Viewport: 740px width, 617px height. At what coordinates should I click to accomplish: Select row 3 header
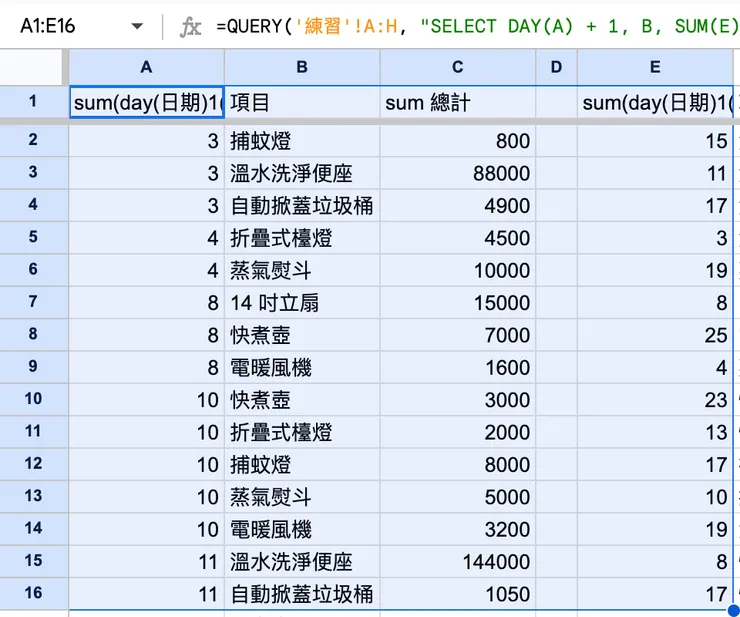click(33, 172)
